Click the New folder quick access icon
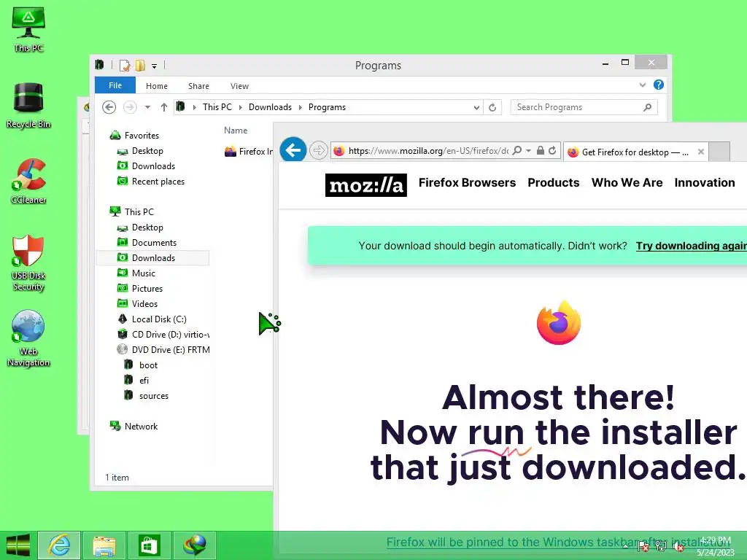 pyautogui.click(x=140, y=65)
